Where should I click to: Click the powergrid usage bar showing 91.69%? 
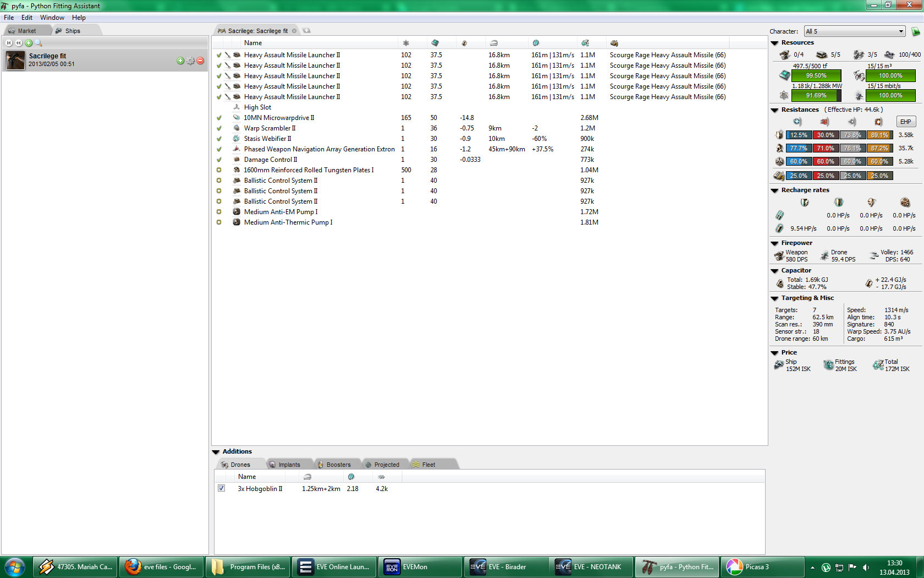click(816, 95)
